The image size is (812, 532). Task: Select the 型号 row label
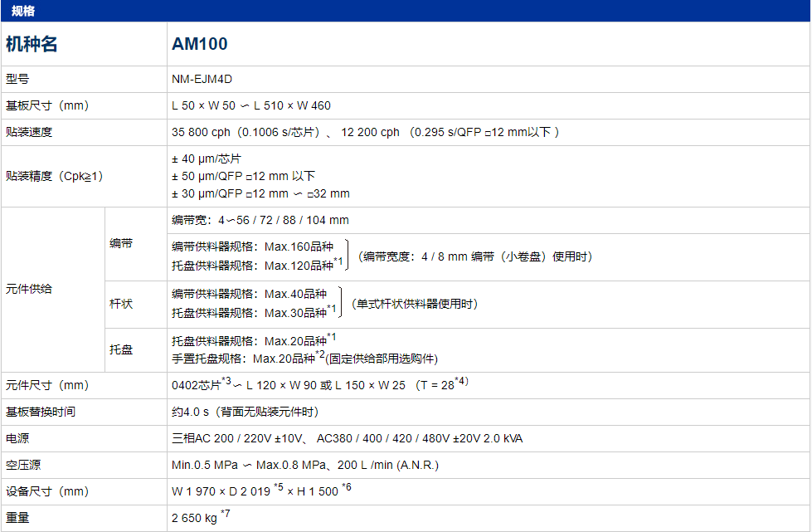17,79
